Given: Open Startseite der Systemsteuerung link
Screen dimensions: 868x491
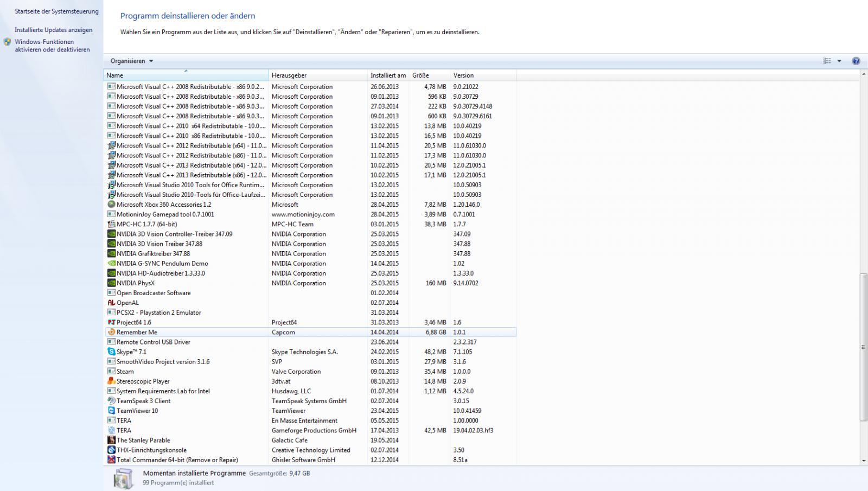Looking at the screenshot, I should click(x=57, y=11).
